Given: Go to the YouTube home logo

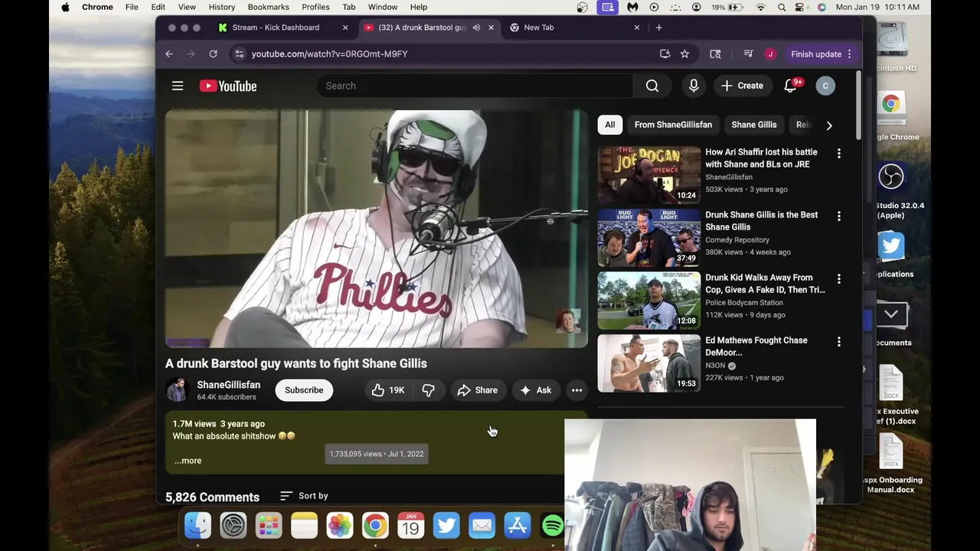Looking at the screenshot, I should [x=228, y=86].
